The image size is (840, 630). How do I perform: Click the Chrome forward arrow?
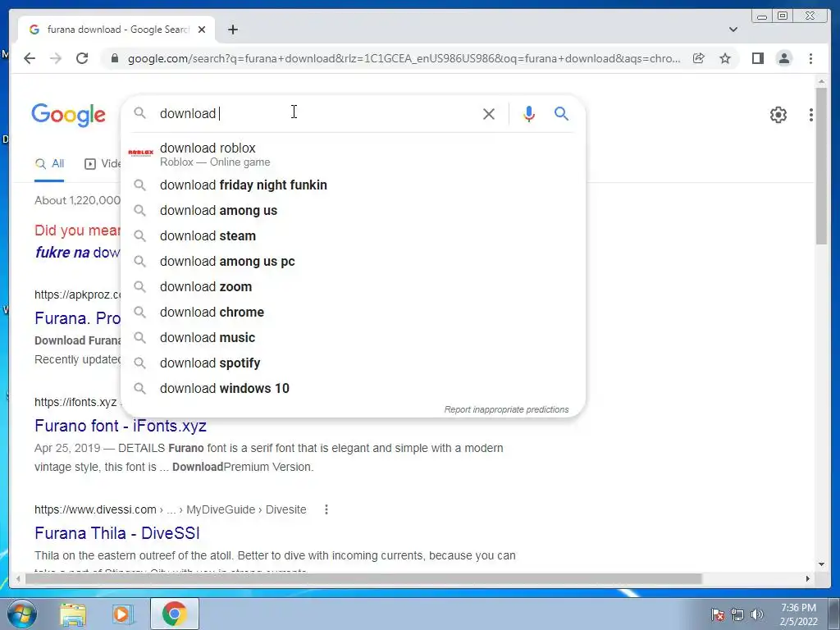(56, 58)
